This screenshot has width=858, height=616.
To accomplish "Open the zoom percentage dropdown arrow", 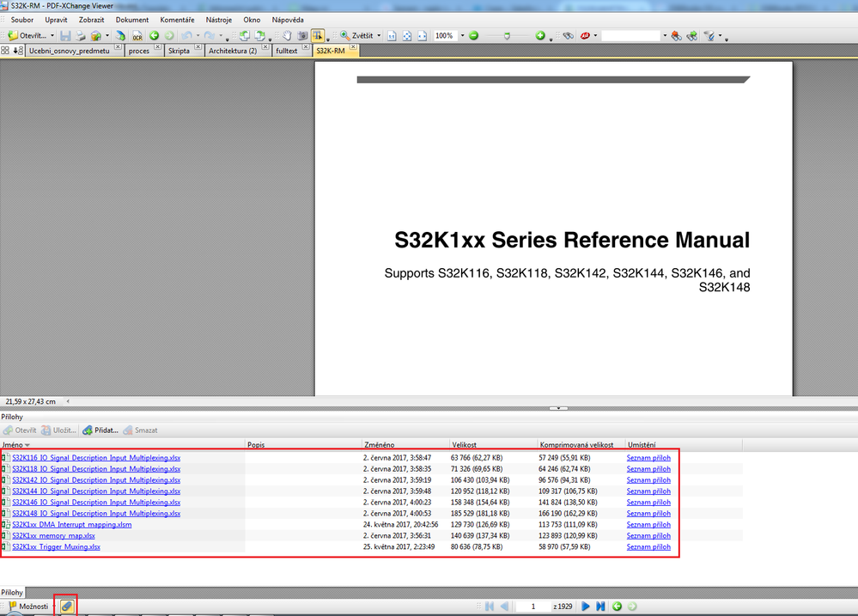I will click(x=462, y=35).
